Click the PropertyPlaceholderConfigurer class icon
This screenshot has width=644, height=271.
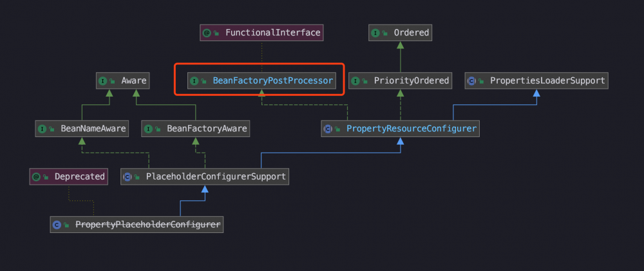coord(57,225)
